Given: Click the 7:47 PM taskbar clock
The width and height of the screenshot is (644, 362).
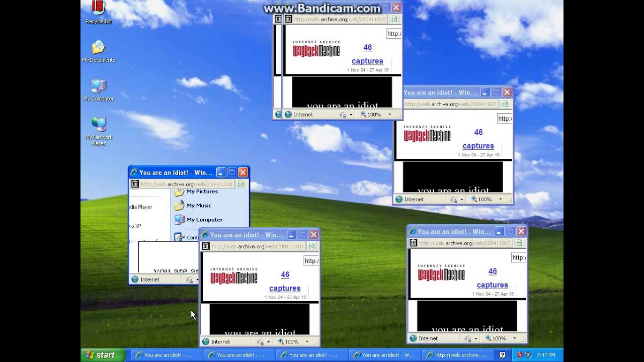Looking at the screenshot, I should (546, 355).
